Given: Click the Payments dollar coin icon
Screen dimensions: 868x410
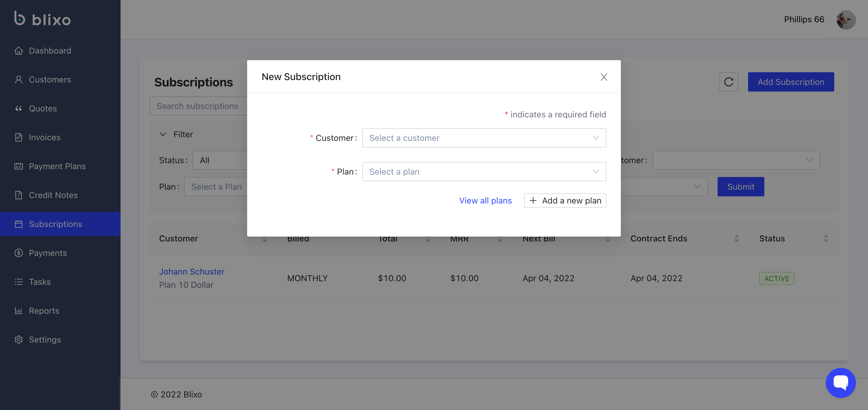Looking at the screenshot, I should pyautogui.click(x=18, y=253).
